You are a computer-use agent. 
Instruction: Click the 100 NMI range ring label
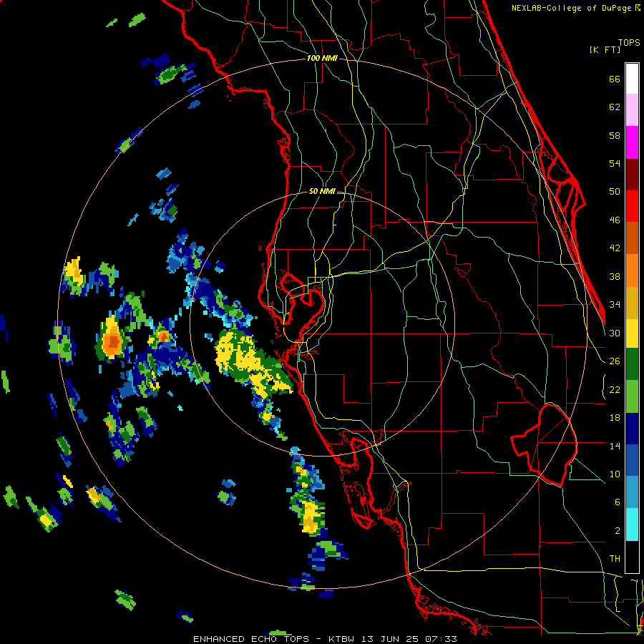pos(322,59)
